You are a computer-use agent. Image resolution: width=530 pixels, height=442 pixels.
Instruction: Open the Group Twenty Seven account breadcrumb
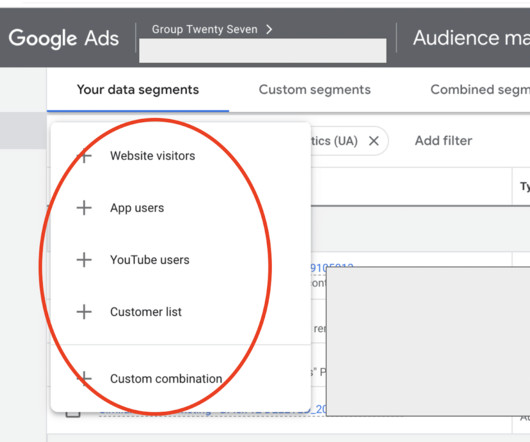pyautogui.click(x=204, y=29)
